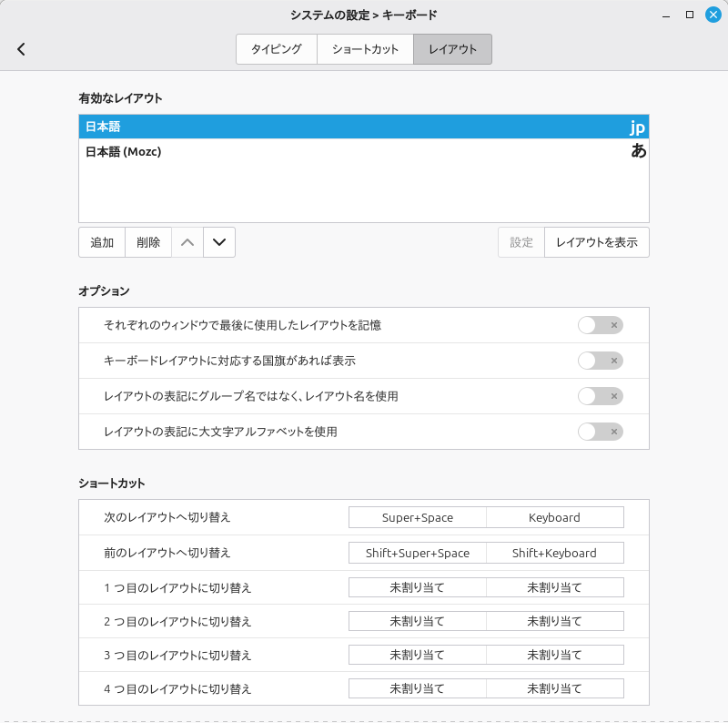
Task: Open the ショートカット tab
Action: click(365, 49)
